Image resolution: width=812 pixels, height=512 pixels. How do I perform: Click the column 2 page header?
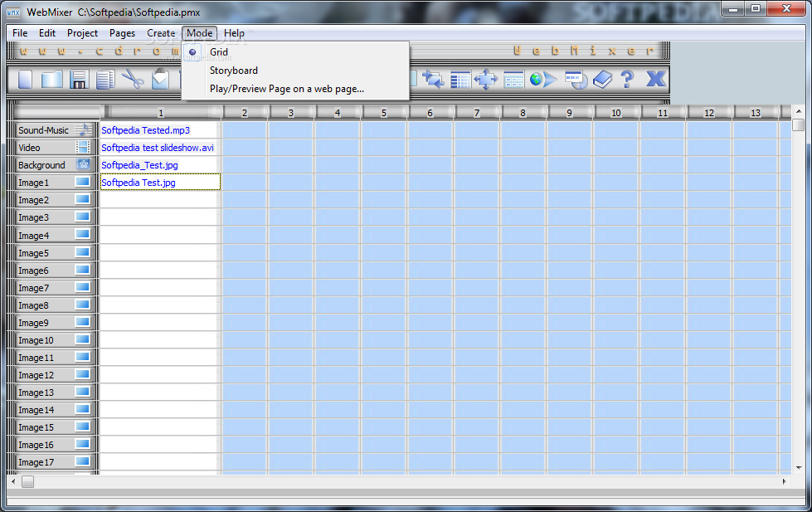pyautogui.click(x=245, y=113)
